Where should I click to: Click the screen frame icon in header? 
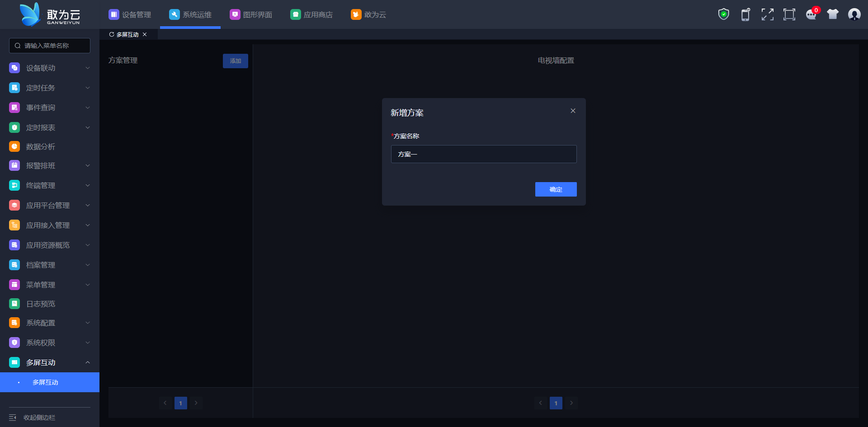pos(789,14)
